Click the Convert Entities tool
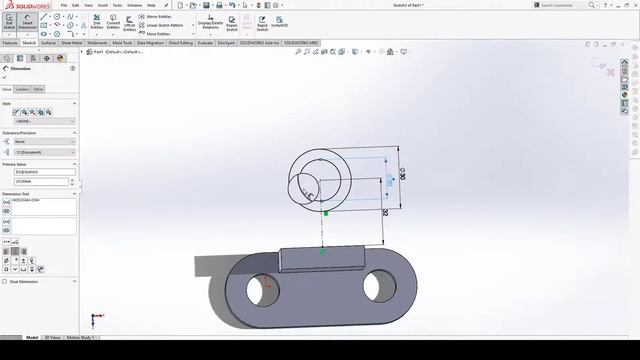 [x=113, y=22]
